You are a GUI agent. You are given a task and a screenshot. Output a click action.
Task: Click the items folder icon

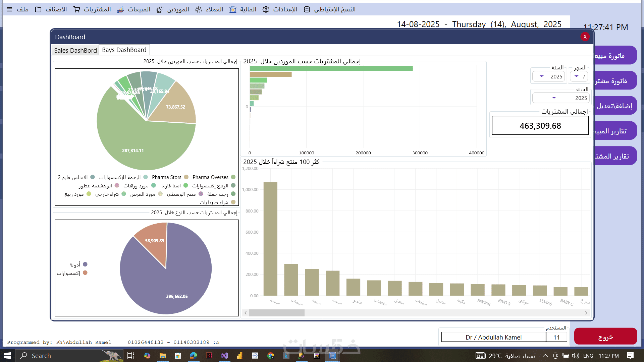pyautogui.click(x=38, y=9)
